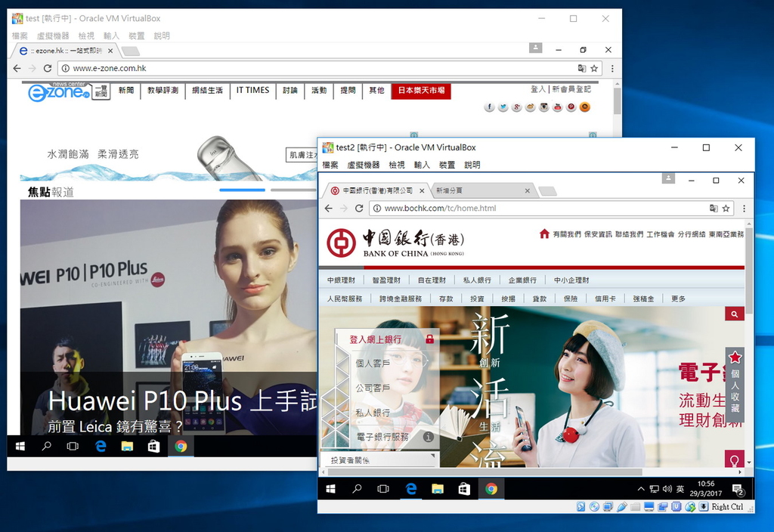This screenshot has width=774, height=532.
Task: Select the 中國銀行(香港)有限公司 tab
Action: (378, 190)
